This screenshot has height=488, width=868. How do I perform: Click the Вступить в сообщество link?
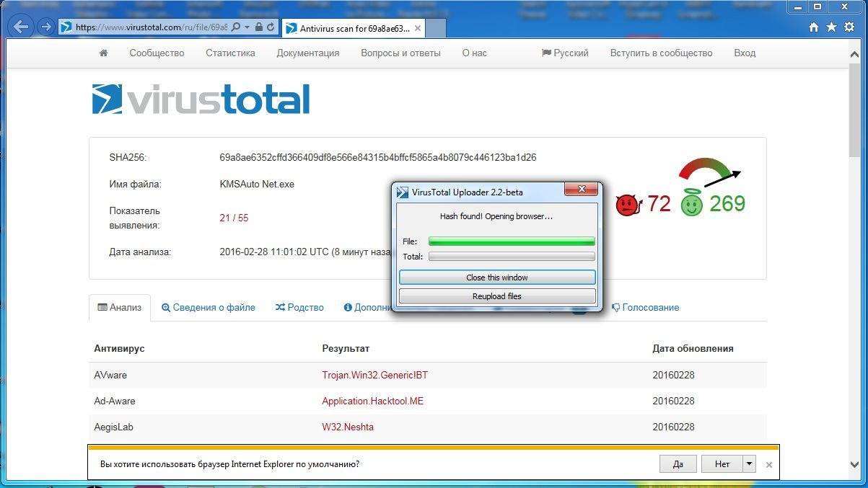click(x=661, y=53)
